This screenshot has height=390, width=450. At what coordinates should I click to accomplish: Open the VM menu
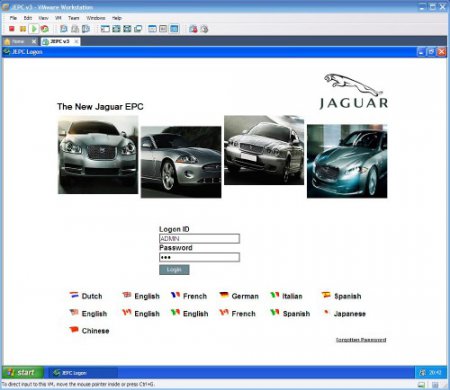point(58,18)
